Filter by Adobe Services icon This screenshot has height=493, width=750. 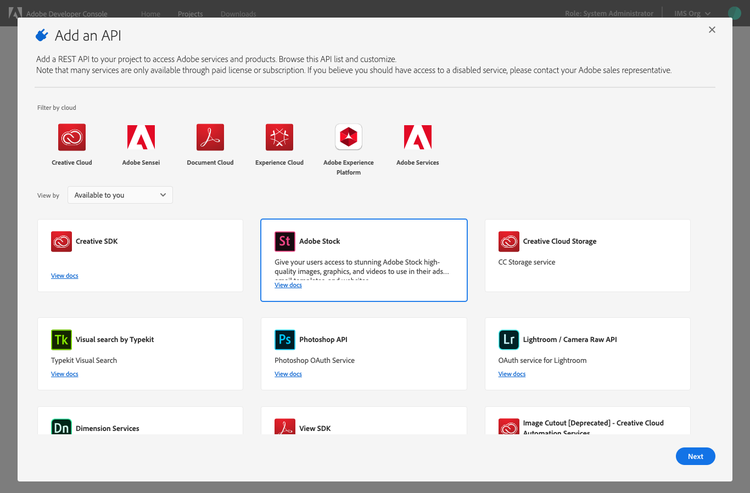coord(418,137)
